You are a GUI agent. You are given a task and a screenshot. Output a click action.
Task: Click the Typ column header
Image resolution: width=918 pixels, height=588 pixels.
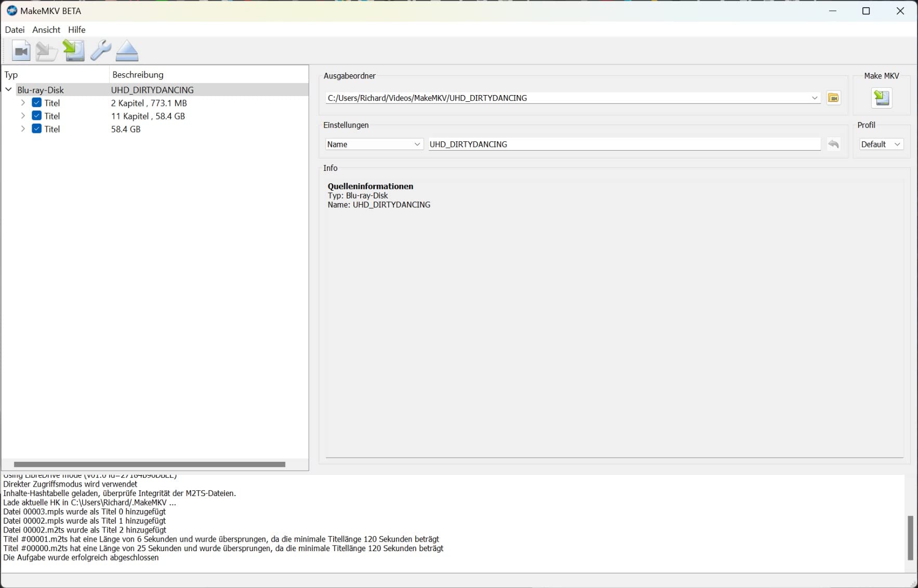(56, 75)
